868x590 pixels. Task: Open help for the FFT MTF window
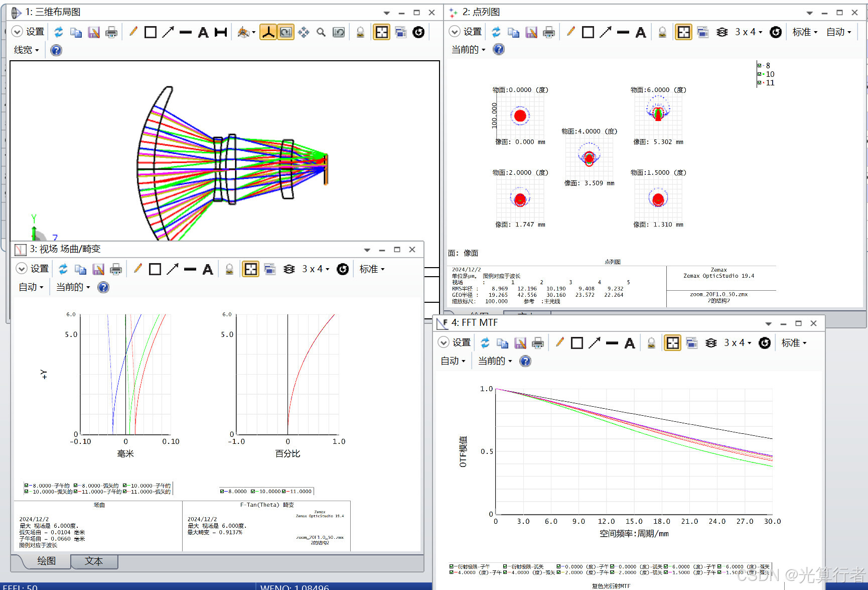point(525,361)
